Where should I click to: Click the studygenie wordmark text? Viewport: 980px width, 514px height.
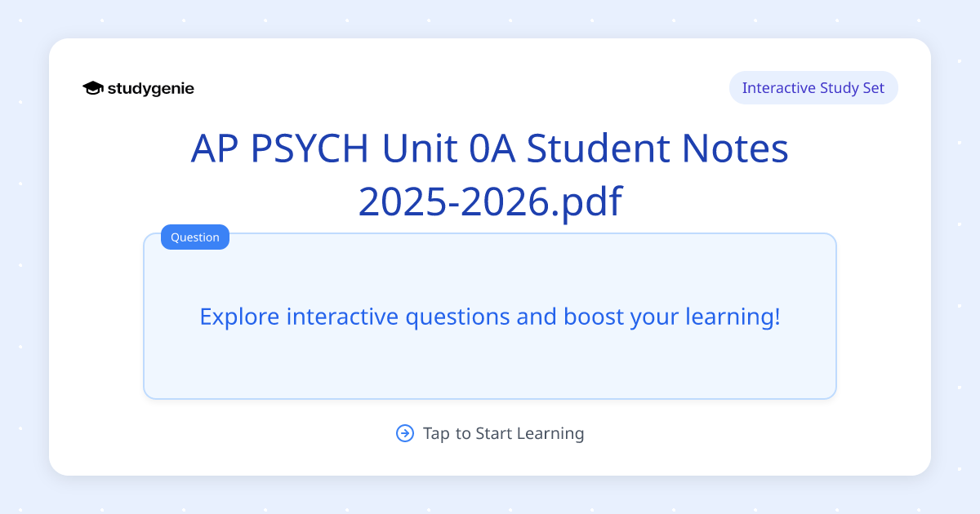click(x=150, y=88)
